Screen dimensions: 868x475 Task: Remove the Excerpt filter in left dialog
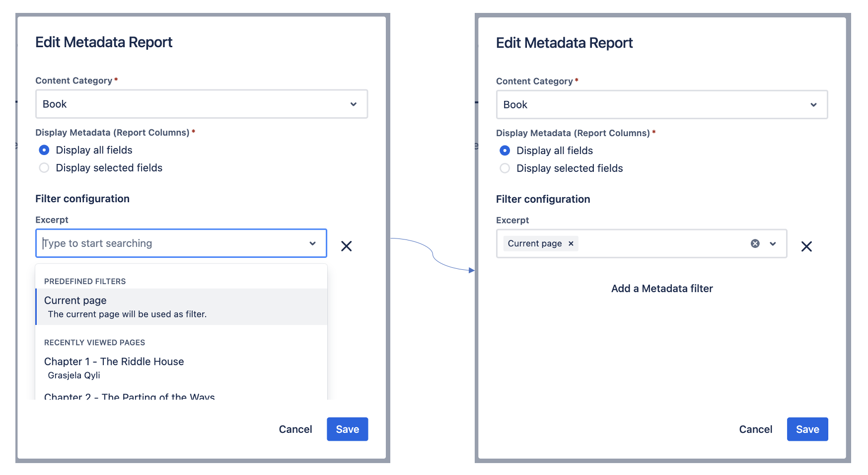(x=346, y=246)
